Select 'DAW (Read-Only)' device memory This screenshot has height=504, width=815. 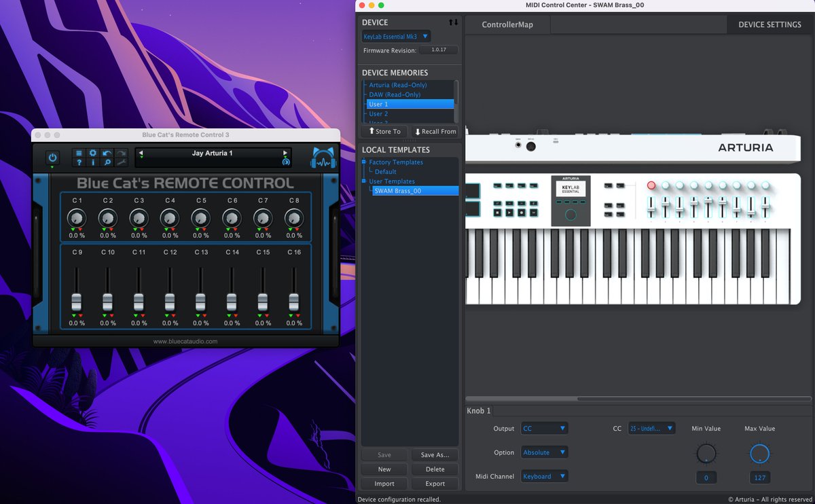pyautogui.click(x=395, y=94)
